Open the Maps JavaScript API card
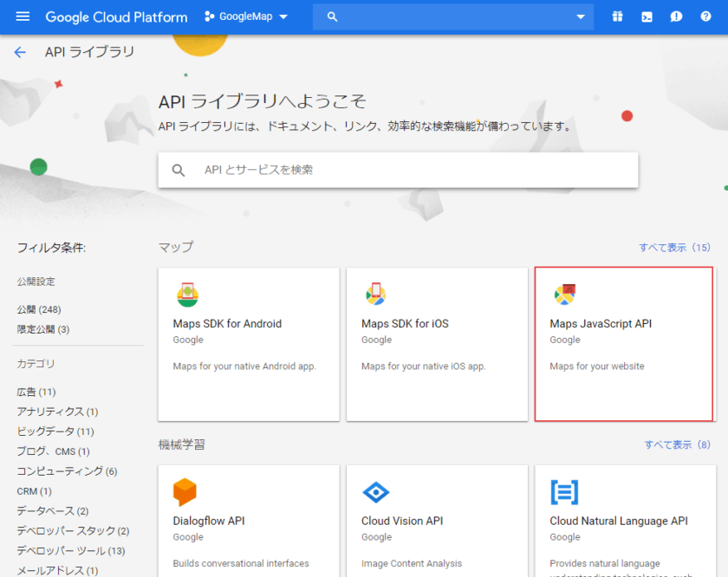This screenshot has width=728, height=577. 623,344
